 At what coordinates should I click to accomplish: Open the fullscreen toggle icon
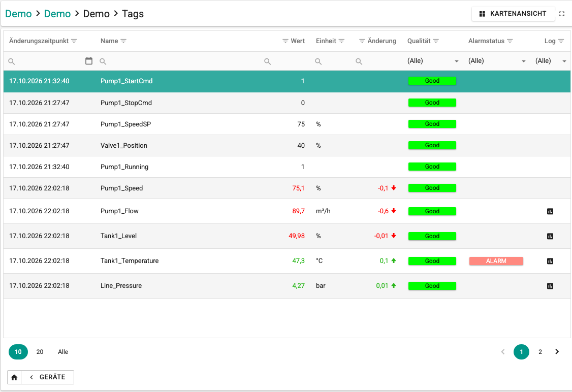[562, 14]
